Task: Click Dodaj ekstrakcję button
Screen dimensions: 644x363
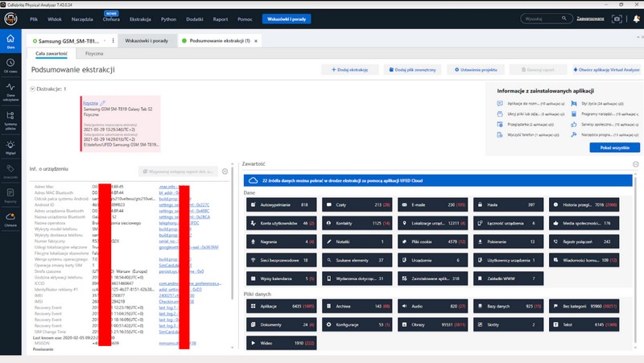Action: click(x=349, y=70)
